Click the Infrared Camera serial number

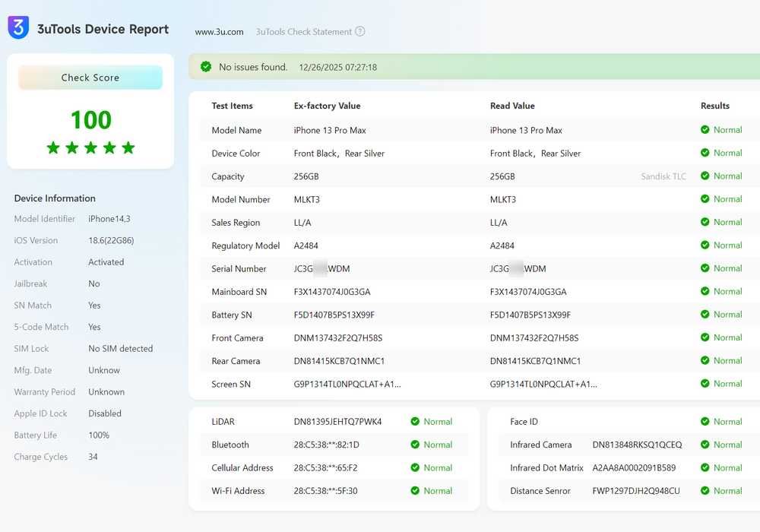(x=637, y=445)
